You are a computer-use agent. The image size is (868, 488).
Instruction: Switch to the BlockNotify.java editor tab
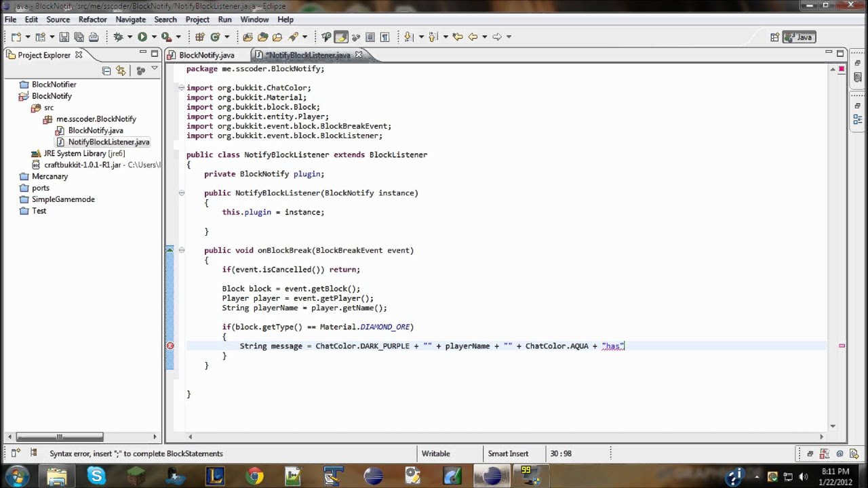[x=207, y=55]
